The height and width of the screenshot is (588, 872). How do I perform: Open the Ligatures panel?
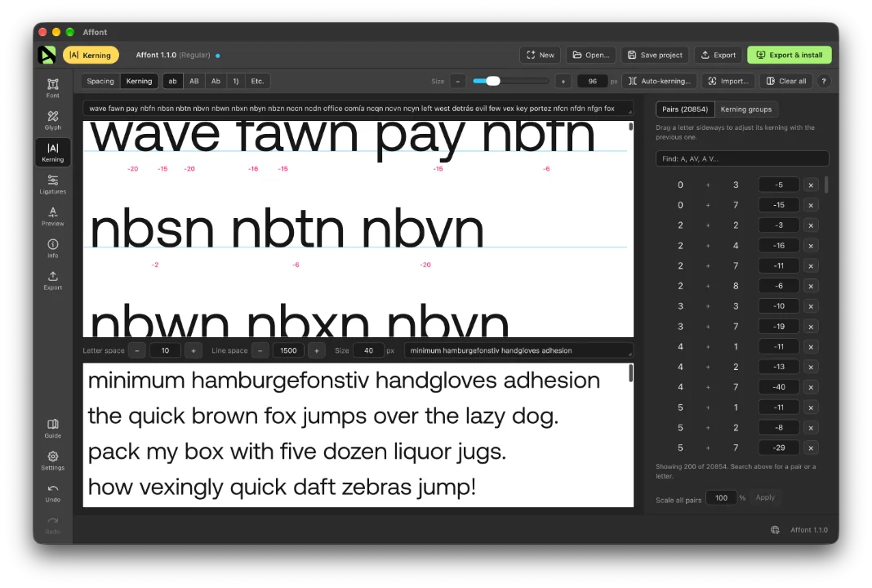(x=53, y=184)
